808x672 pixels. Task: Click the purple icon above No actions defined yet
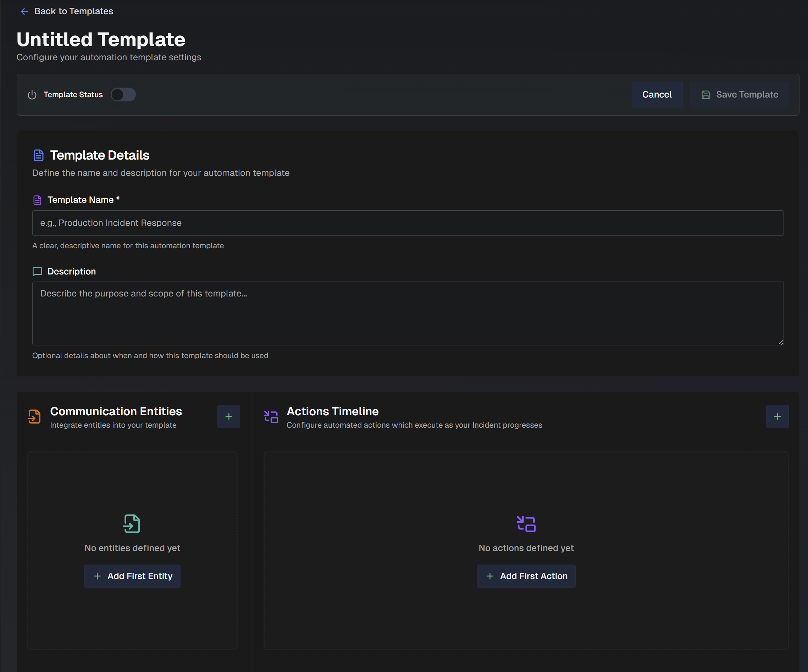526,523
